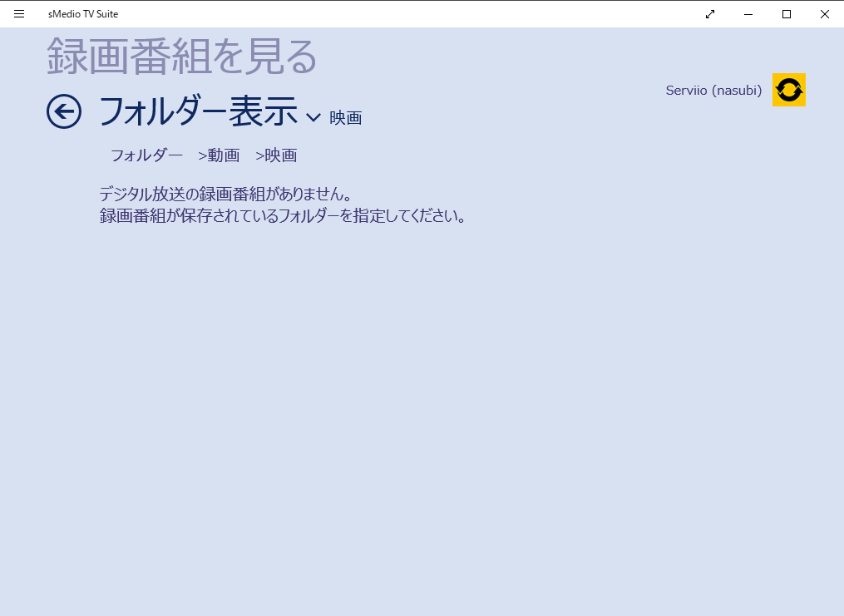
Task: Open the hamburger navigation menu
Action: pos(19,13)
